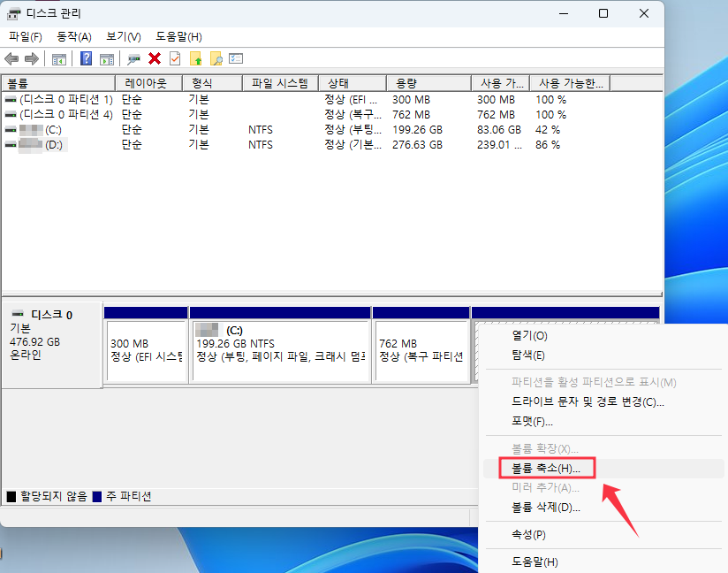This screenshot has height=573, width=728.
Task: Click the red X delete volume icon
Action: [153, 58]
